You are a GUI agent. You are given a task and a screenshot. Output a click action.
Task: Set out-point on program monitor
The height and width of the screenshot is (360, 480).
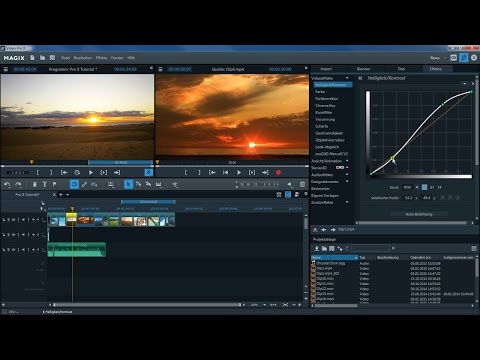click(x=51, y=172)
